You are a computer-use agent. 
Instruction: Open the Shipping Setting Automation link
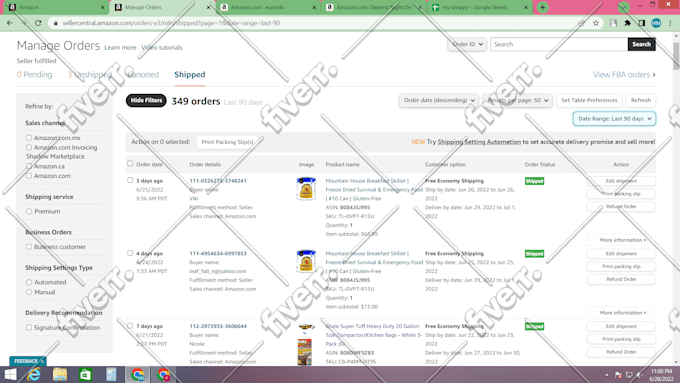(x=479, y=142)
